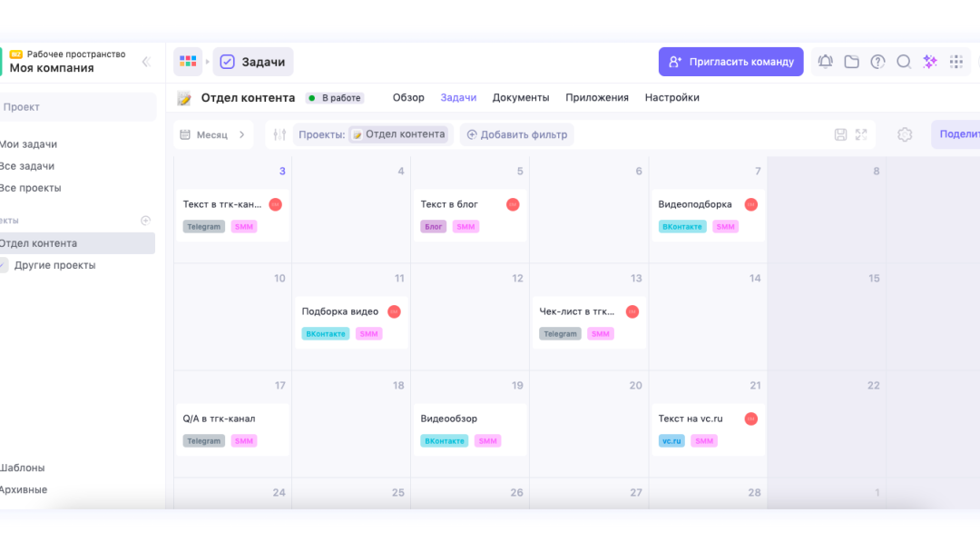Open the colorful apps grid icon
980x552 pixels.
coord(188,62)
